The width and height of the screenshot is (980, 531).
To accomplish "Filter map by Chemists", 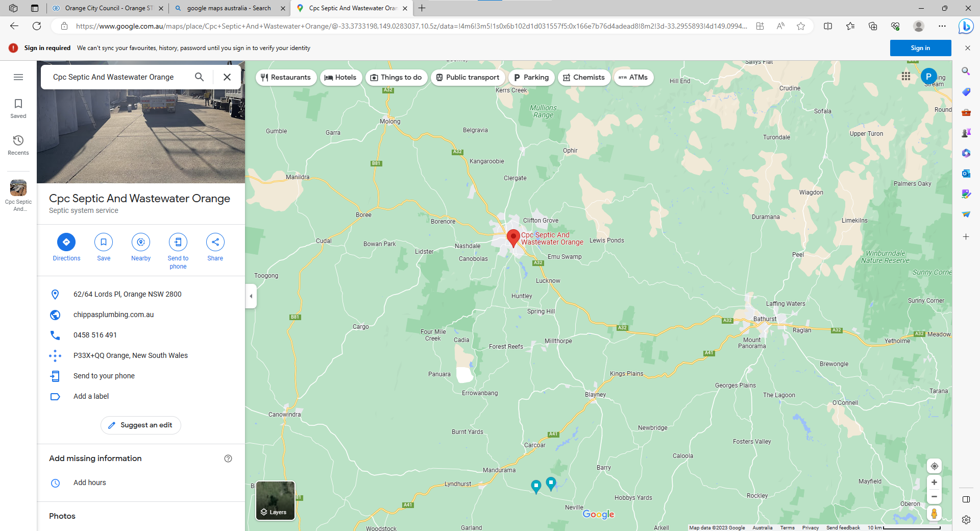I will [584, 78].
